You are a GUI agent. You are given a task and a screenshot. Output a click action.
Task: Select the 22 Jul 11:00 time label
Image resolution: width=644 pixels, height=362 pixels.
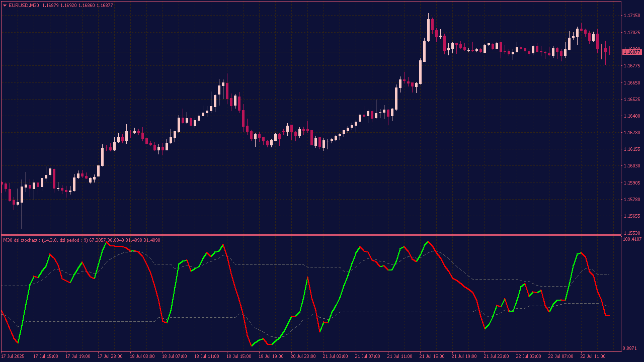[x=593, y=356]
